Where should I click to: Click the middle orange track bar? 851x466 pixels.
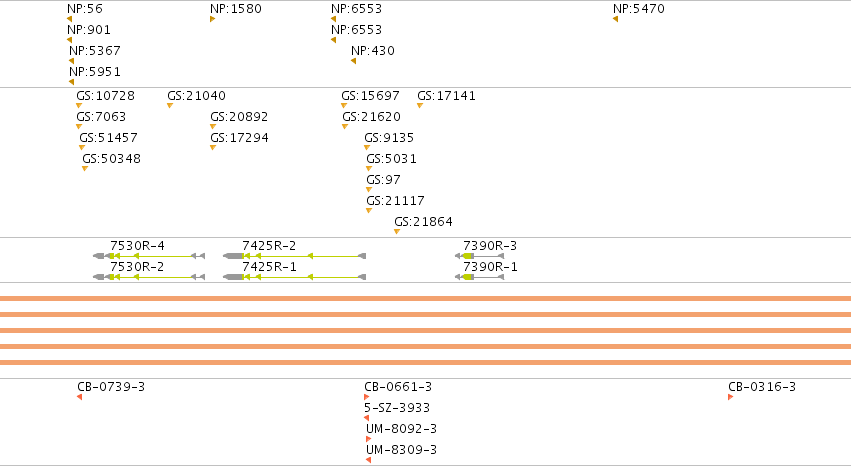pyautogui.click(x=426, y=330)
